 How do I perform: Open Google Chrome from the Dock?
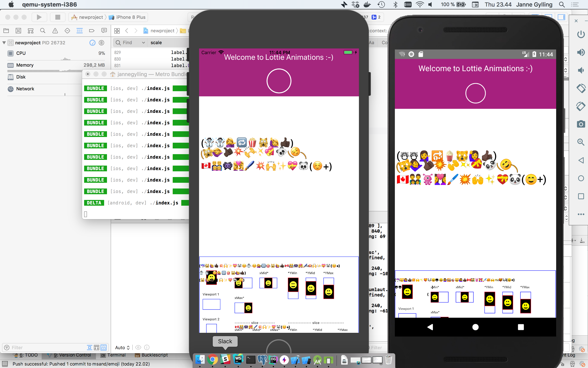pyautogui.click(x=212, y=359)
